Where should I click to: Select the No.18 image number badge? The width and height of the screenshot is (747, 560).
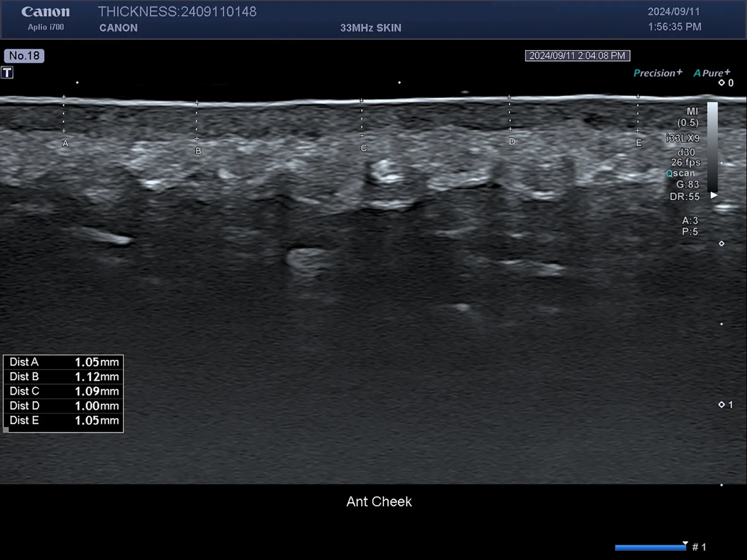click(x=24, y=56)
